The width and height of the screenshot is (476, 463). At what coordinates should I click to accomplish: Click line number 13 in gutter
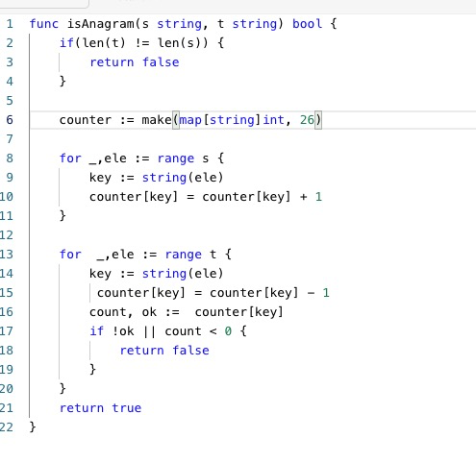[x=7, y=255]
